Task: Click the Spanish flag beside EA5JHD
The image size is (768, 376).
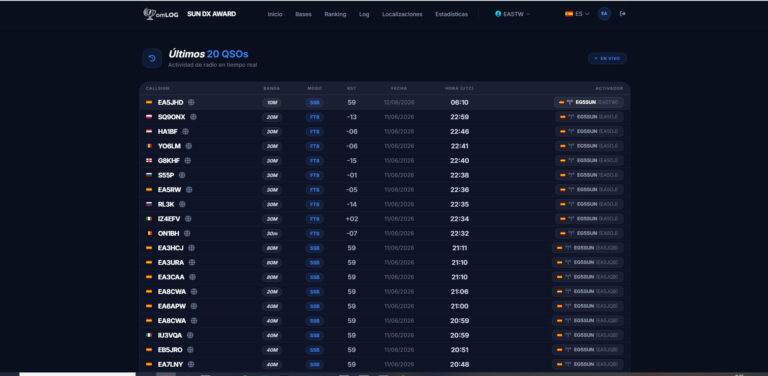Action: 149,102
